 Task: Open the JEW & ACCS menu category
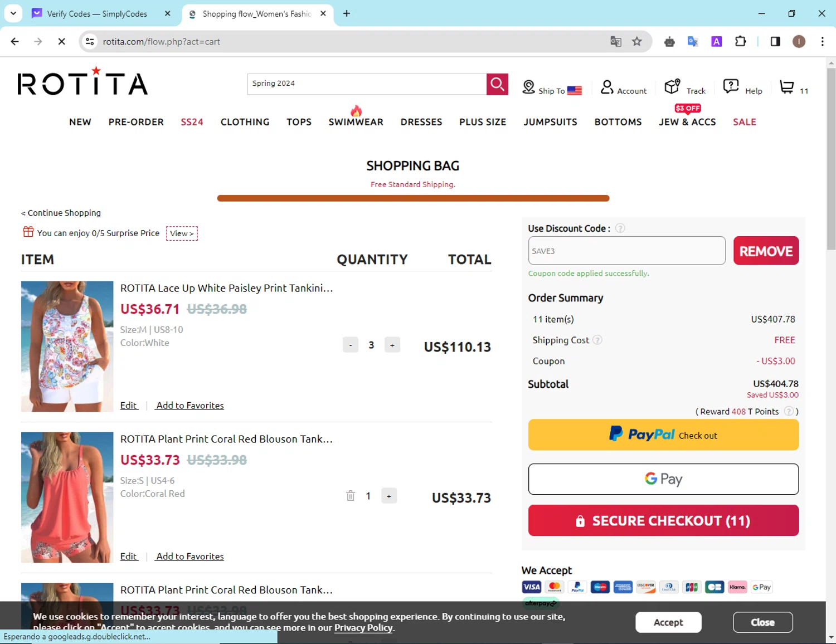[687, 122]
